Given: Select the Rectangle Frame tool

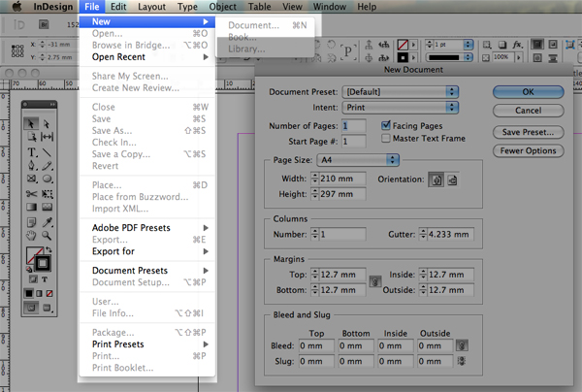Looking at the screenshot, I should tap(31, 179).
